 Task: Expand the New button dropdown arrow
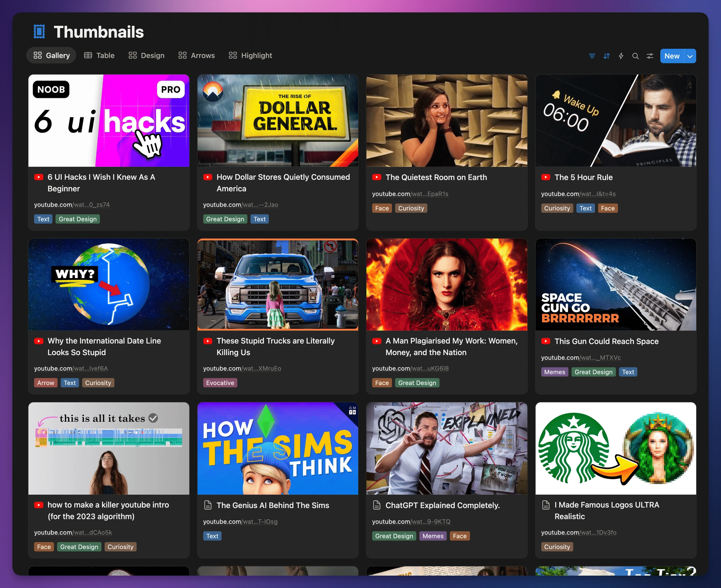690,56
